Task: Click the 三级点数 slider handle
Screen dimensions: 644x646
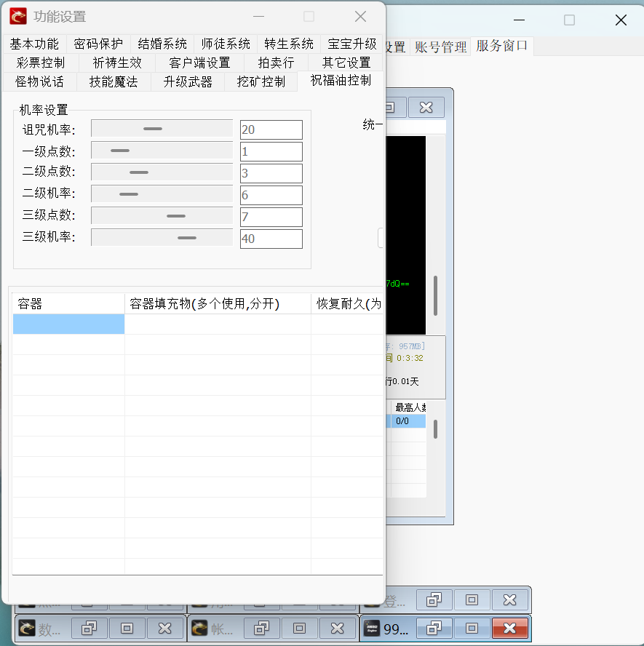Action: [176, 216]
